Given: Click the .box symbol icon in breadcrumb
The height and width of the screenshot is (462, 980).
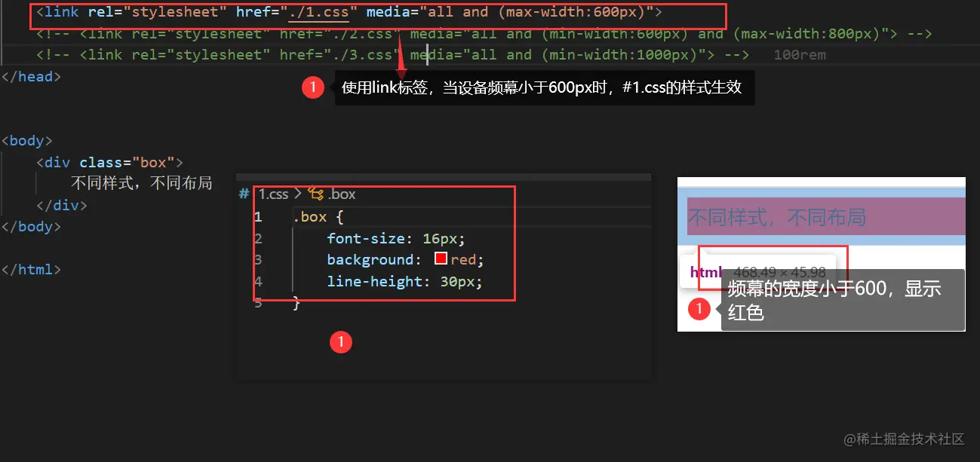Looking at the screenshot, I should pyautogui.click(x=317, y=194).
